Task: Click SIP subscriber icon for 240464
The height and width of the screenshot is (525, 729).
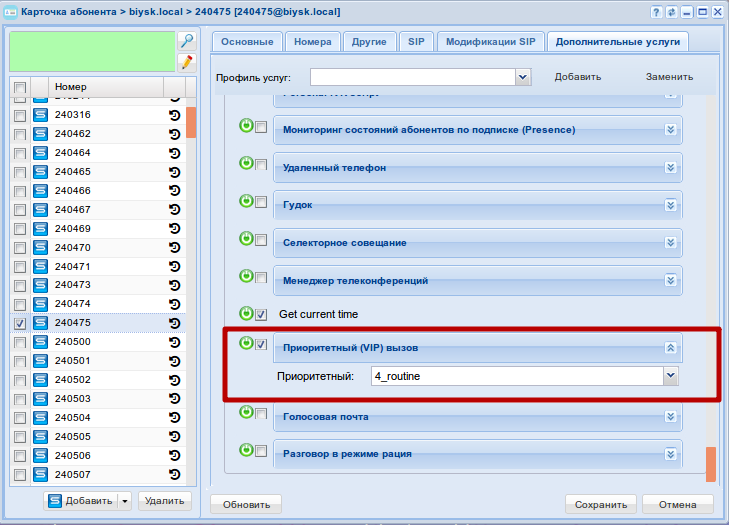Action: click(x=40, y=153)
